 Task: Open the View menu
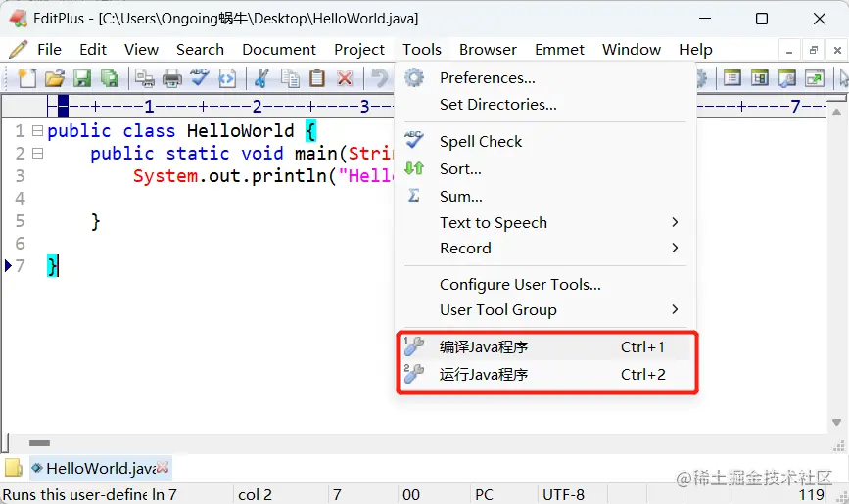click(141, 50)
